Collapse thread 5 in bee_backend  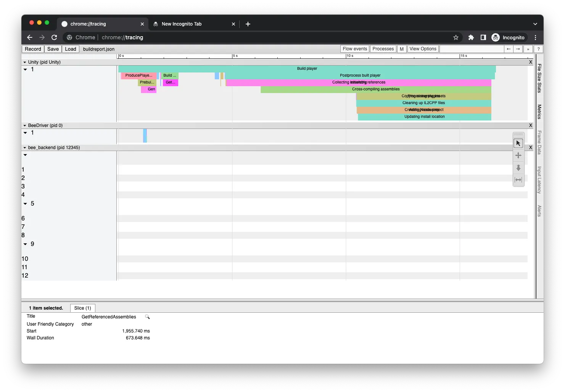25,203
